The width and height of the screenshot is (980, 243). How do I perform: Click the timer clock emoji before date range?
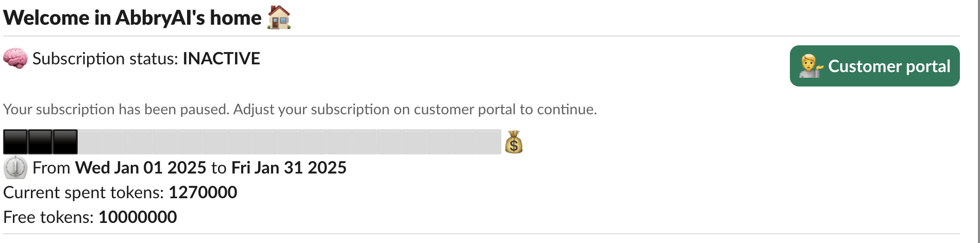(x=15, y=168)
